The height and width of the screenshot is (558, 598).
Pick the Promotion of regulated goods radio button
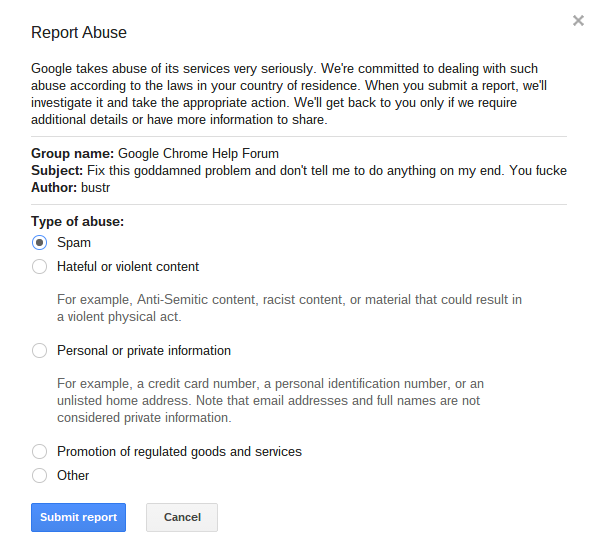tap(39, 452)
